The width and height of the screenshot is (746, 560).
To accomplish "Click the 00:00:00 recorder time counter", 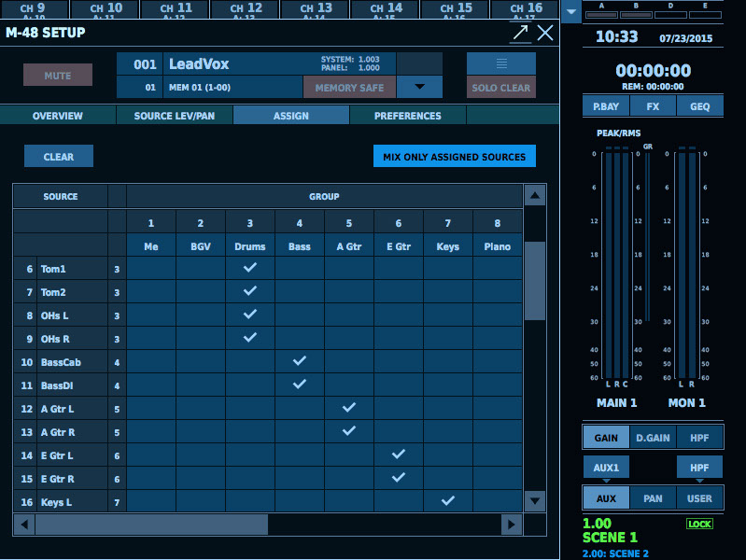I will point(653,71).
